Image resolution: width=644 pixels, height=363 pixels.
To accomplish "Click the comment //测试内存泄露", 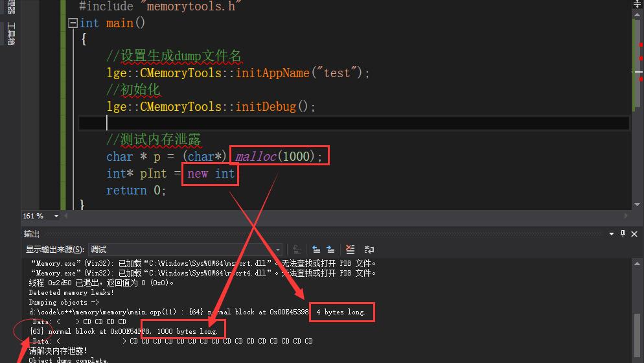I will tap(154, 140).
